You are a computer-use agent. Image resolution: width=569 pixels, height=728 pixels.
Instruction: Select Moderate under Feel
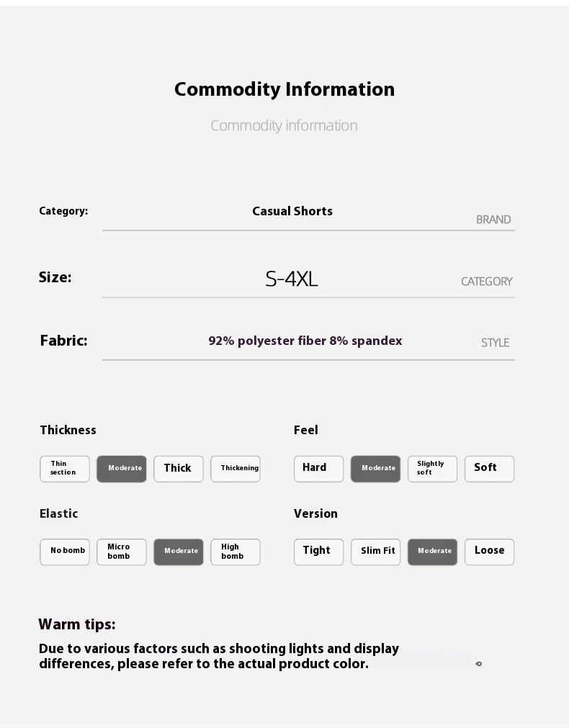tap(375, 469)
